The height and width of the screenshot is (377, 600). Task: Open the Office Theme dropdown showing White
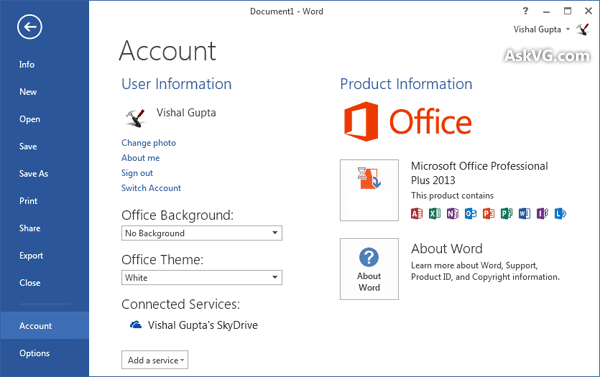(202, 277)
